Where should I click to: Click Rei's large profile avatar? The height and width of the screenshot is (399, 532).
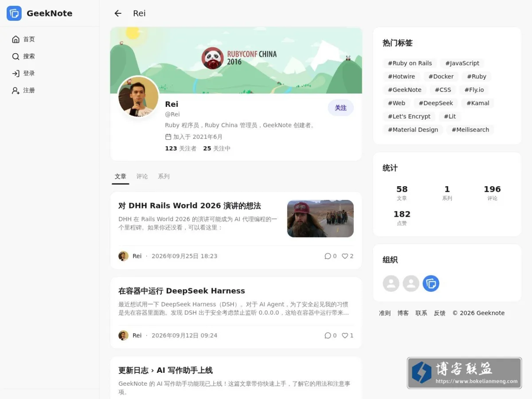pos(138,97)
